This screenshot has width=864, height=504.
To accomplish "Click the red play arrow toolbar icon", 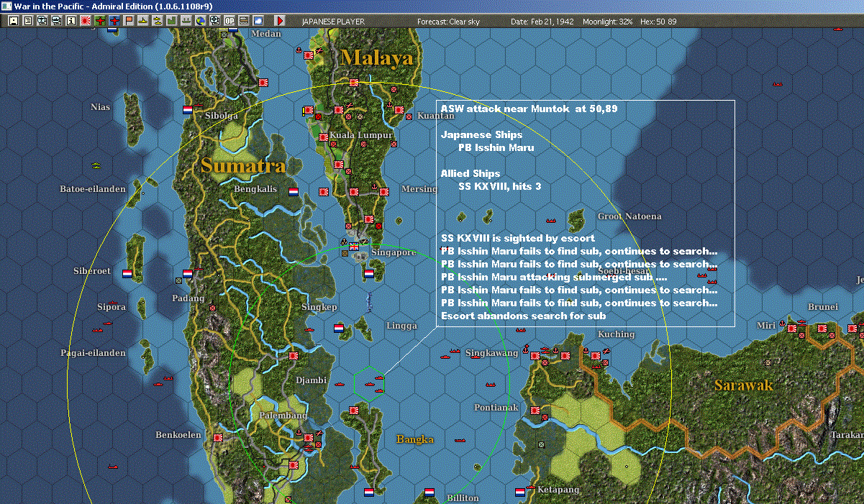I will pyautogui.click(x=280, y=21).
